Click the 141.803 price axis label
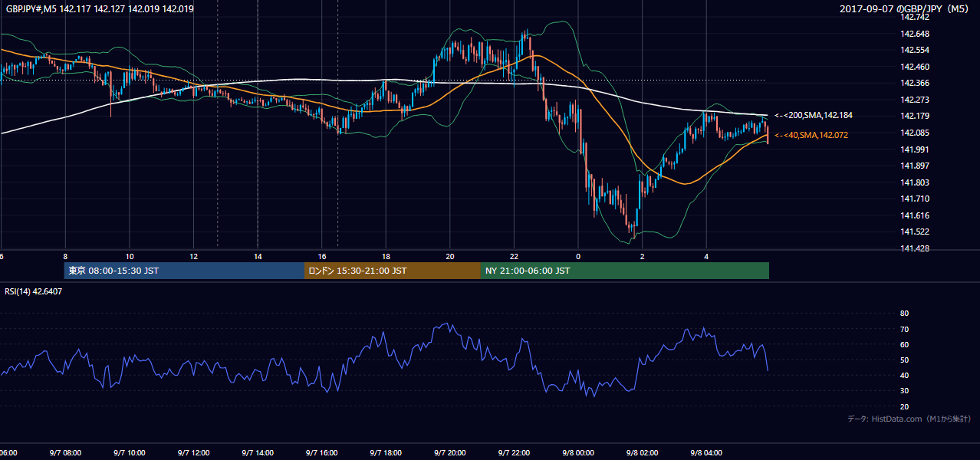This screenshot has width=980, height=460. coord(914,182)
